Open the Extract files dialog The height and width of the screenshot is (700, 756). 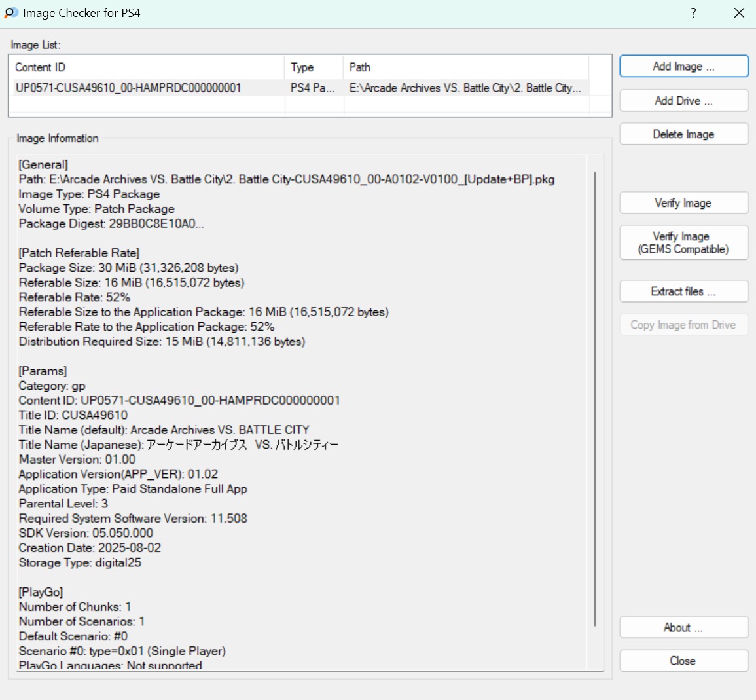(x=683, y=291)
